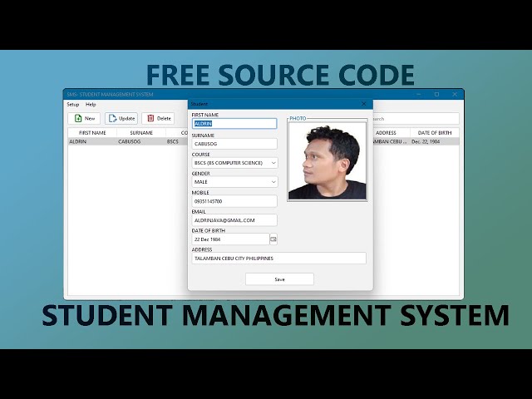Screen dimensions: 532x399
Task: Close the Student Management System window
Action: pos(455,94)
